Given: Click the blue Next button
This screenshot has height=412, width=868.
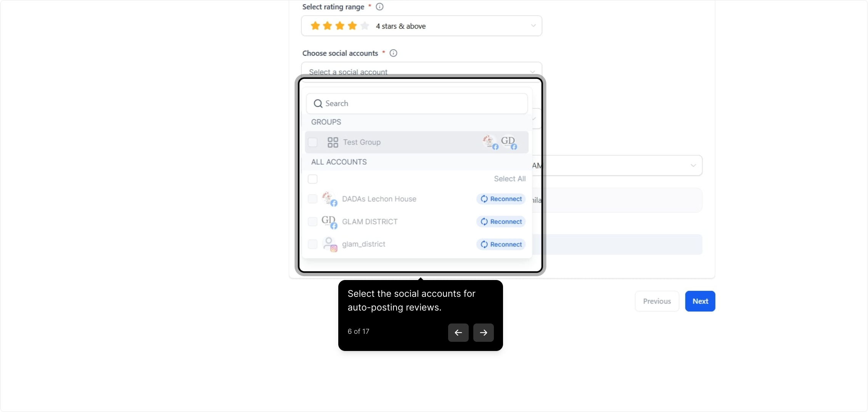Looking at the screenshot, I should click(x=700, y=301).
